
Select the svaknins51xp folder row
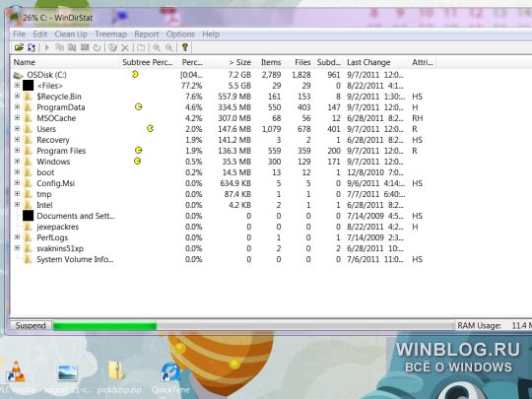224,248
